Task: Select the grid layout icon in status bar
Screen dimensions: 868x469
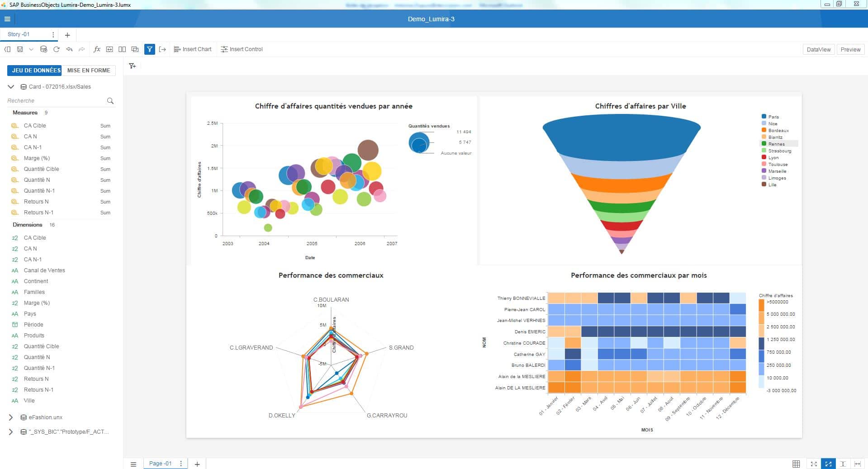Action: click(x=796, y=464)
